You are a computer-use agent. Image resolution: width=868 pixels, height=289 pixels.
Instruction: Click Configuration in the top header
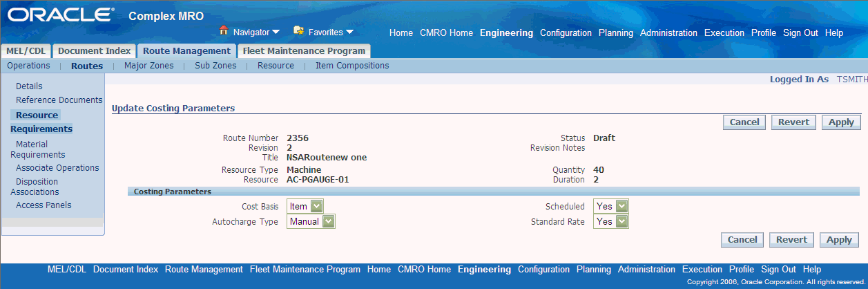(x=566, y=33)
